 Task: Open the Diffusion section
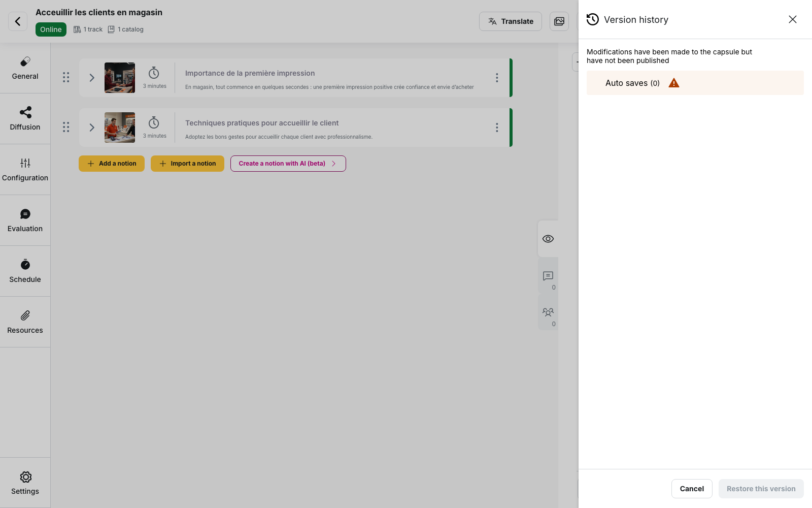coord(25,119)
